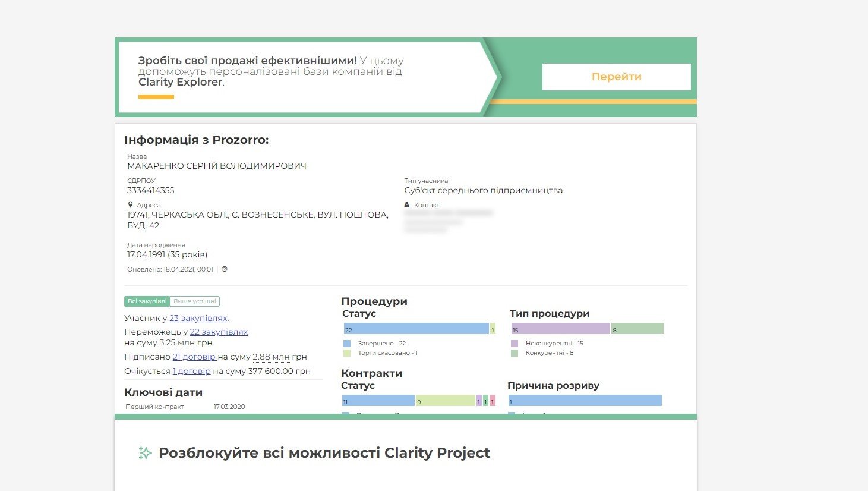Open the 23 закупівлях participant link
Viewport: 868px width, 491px height.
point(198,318)
